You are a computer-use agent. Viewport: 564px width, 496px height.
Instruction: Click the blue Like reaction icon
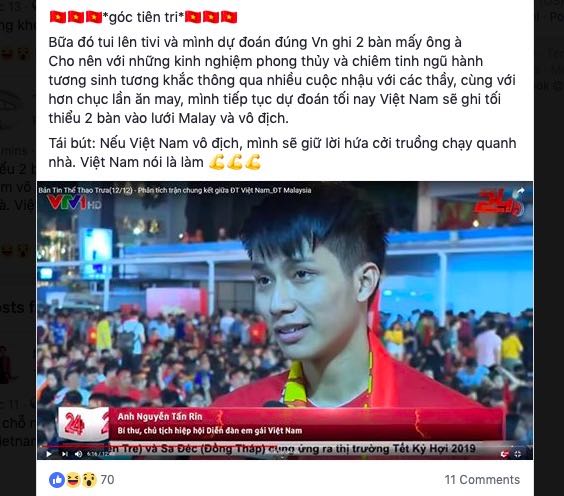point(56,479)
